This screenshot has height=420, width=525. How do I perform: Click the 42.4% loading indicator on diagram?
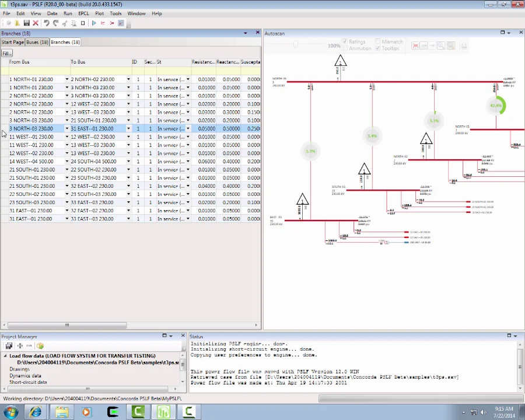point(496,106)
